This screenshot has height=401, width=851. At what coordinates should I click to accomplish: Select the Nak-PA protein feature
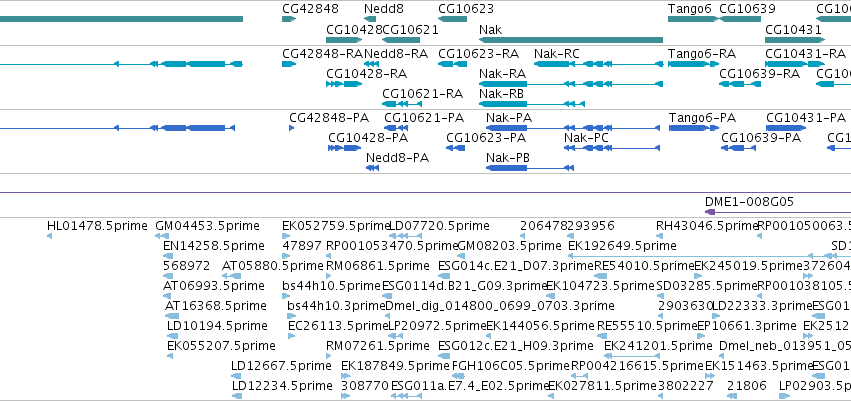tap(573, 128)
